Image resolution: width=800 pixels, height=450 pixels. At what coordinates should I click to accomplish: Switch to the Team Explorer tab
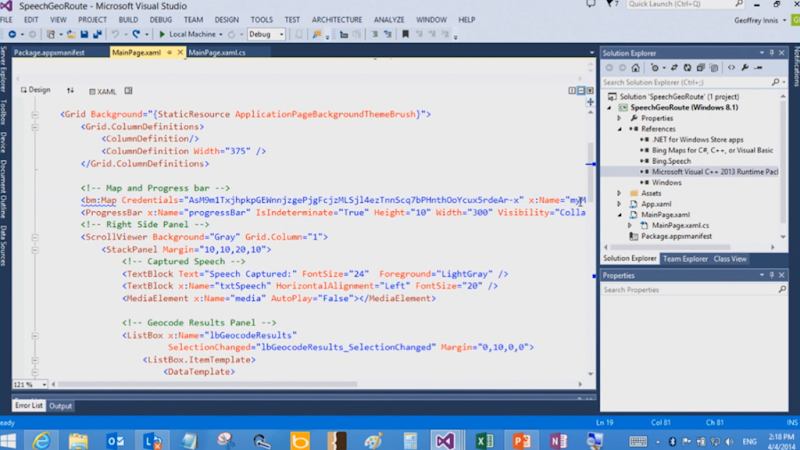[x=685, y=259]
